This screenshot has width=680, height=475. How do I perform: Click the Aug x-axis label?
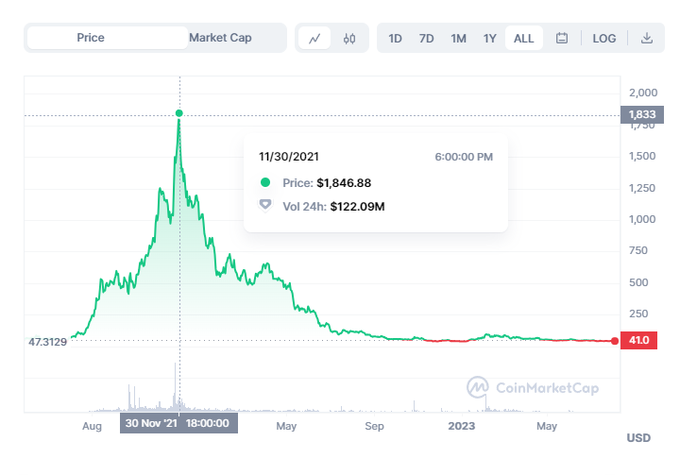92,426
